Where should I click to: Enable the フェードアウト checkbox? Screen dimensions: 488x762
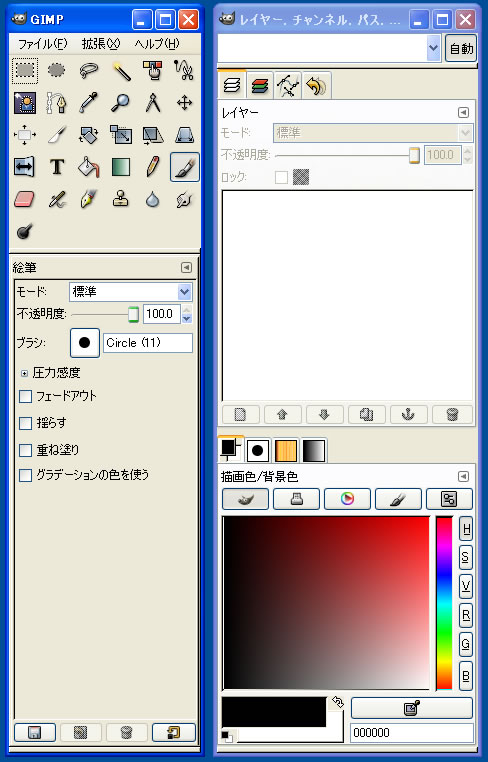(25, 397)
